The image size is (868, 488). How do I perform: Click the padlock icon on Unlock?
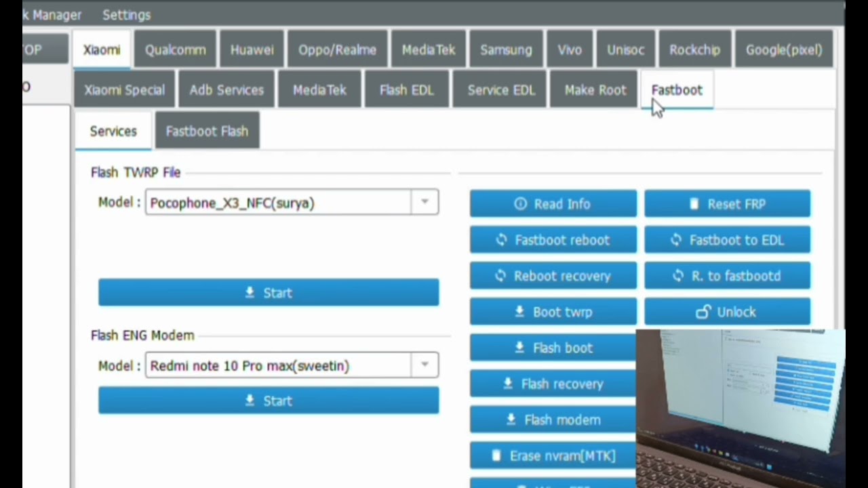pyautogui.click(x=703, y=312)
